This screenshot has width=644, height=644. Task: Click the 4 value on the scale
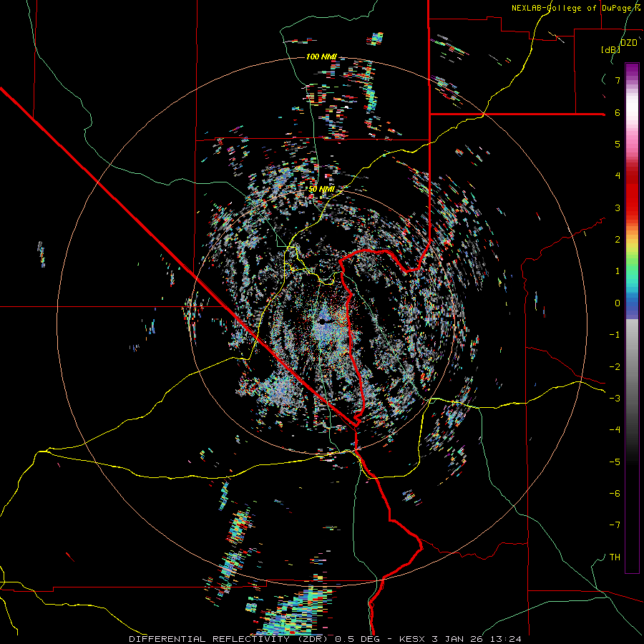pyautogui.click(x=618, y=176)
